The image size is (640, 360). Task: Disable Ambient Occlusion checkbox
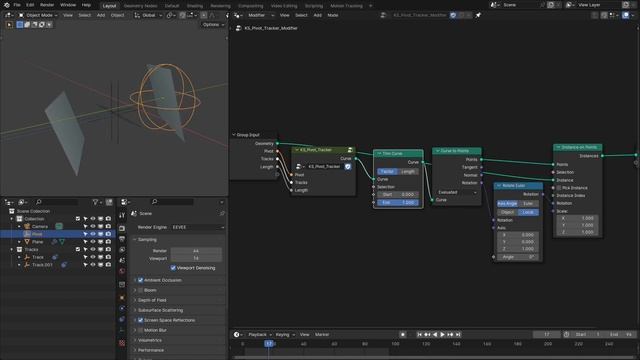[x=140, y=280]
